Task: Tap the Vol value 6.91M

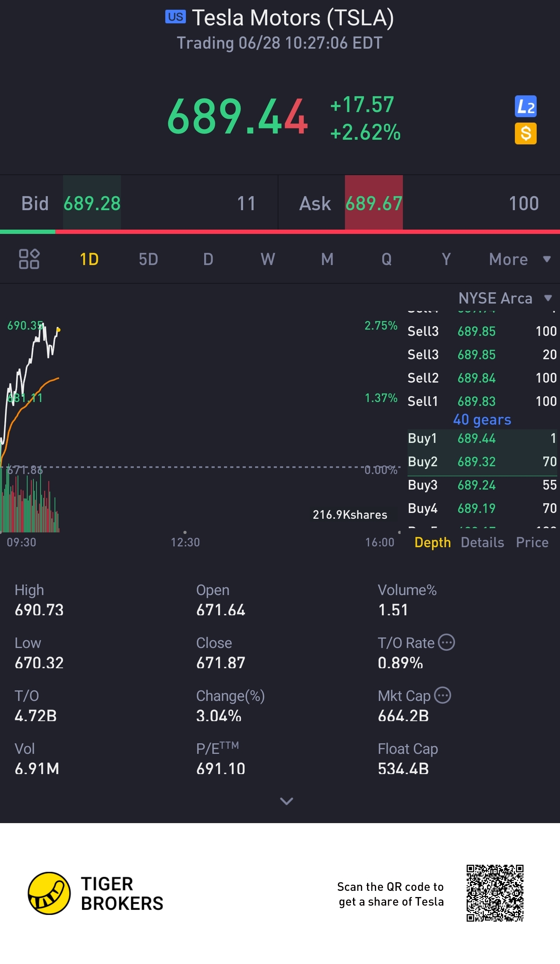Action: click(x=37, y=769)
